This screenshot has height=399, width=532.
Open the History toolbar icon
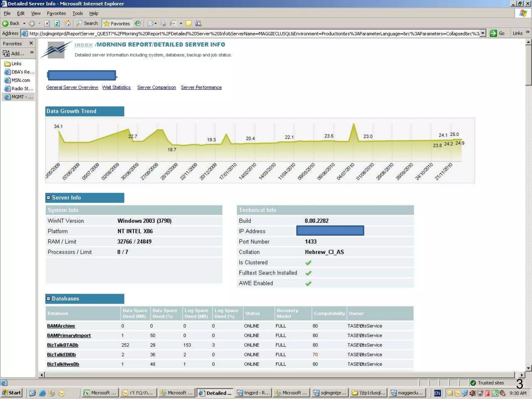pyautogui.click(x=138, y=23)
